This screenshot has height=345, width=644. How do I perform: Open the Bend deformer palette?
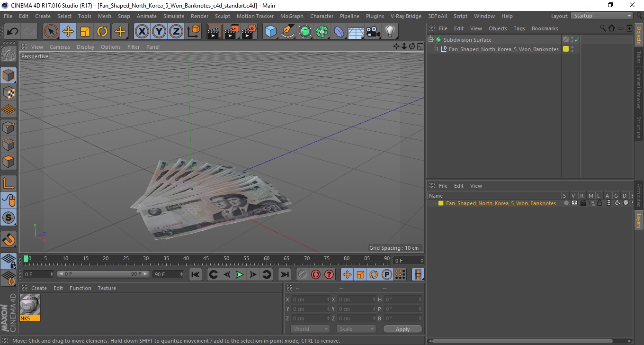339,32
